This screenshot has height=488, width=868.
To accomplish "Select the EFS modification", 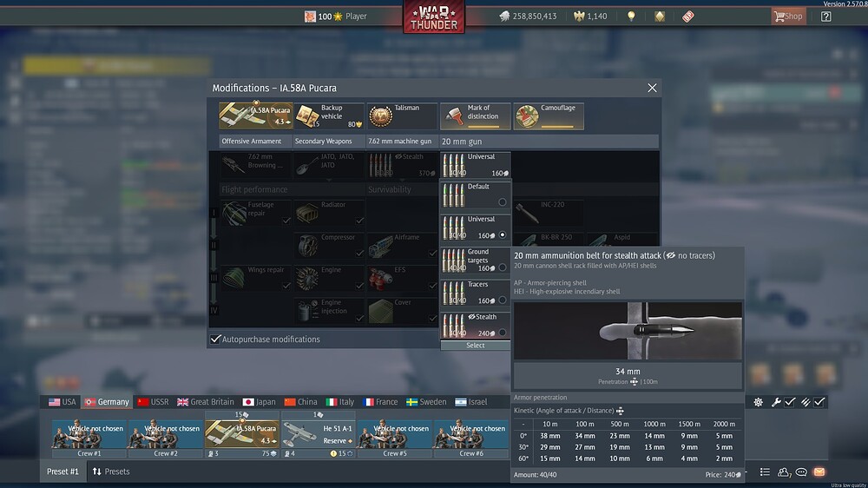I will click(401, 278).
